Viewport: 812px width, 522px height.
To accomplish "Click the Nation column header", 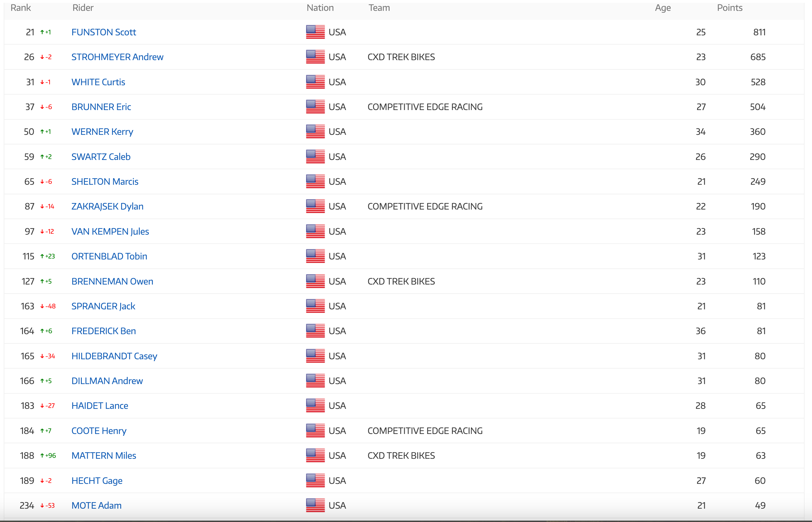I will click(x=320, y=8).
